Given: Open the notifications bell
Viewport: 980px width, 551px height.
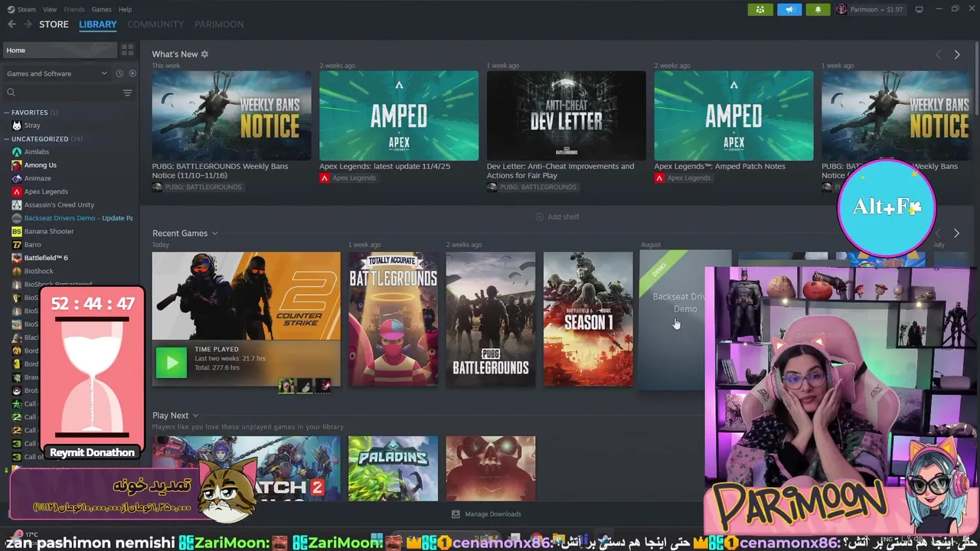Looking at the screenshot, I should pyautogui.click(x=818, y=9).
